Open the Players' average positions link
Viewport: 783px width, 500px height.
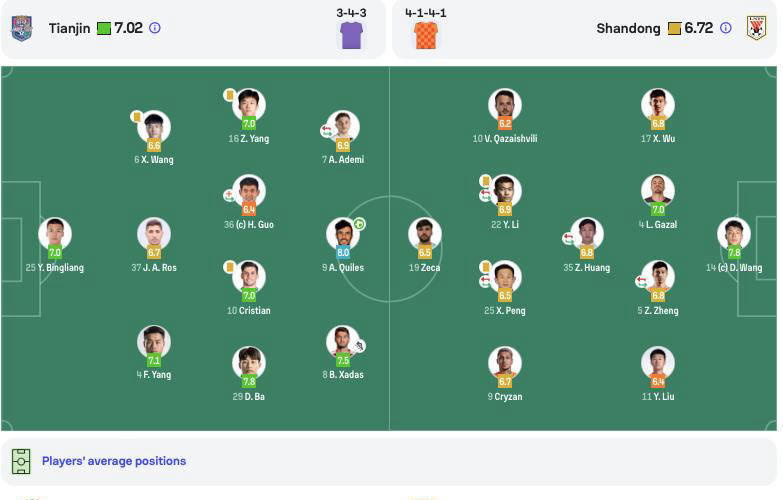114,461
